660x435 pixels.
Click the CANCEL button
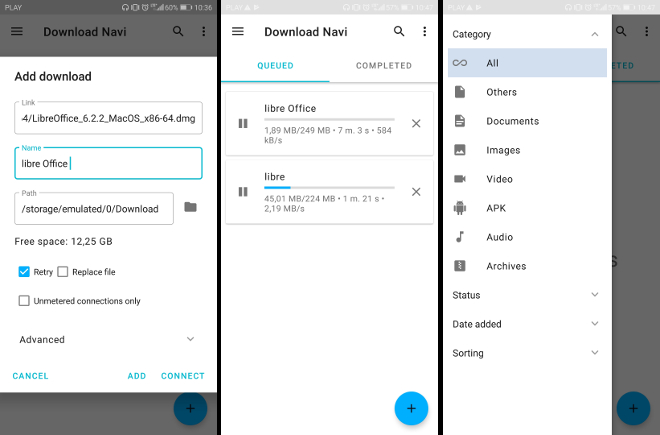30,376
